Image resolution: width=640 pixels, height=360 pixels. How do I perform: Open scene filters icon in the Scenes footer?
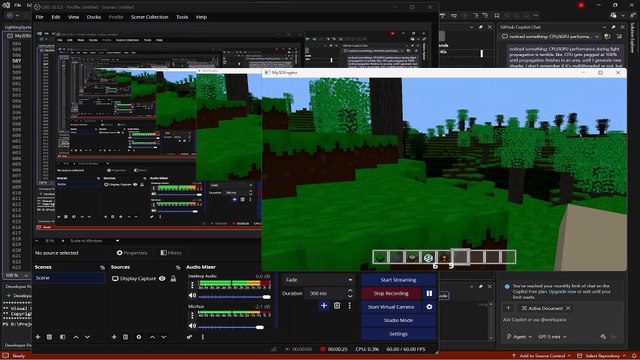point(62,337)
